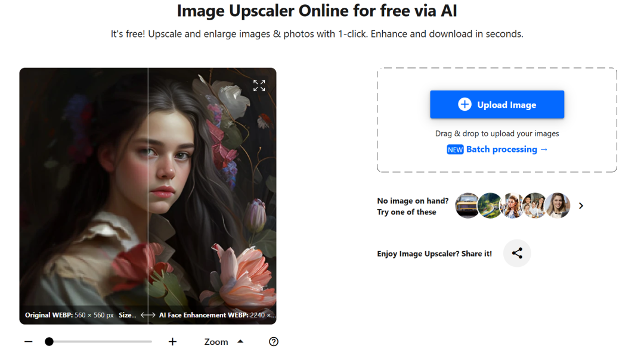Click the zoom in plus icon
Image resolution: width=644 pixels, height=352 pixels.
coord(172,341)
